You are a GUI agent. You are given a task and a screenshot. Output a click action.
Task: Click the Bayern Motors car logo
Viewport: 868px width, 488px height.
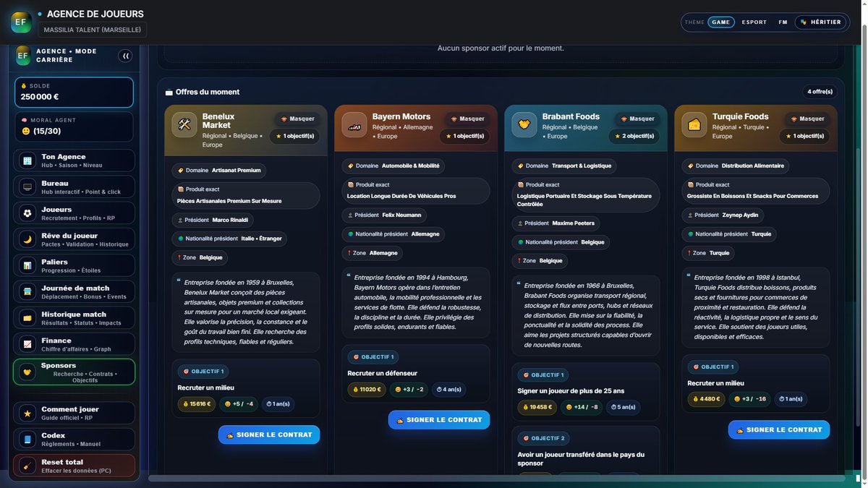click(354, 124)
